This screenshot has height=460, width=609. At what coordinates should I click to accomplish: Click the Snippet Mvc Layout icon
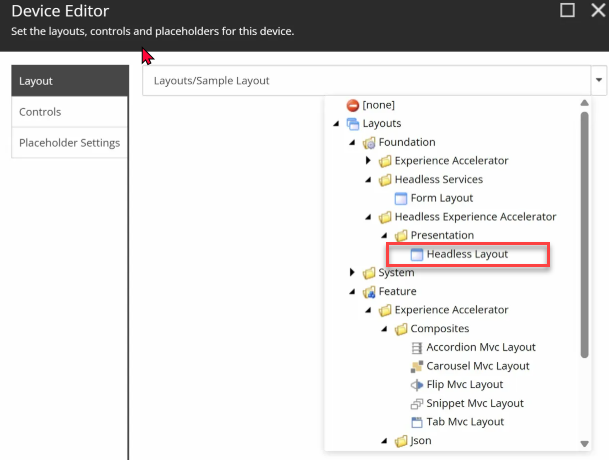tap(417, 404)
